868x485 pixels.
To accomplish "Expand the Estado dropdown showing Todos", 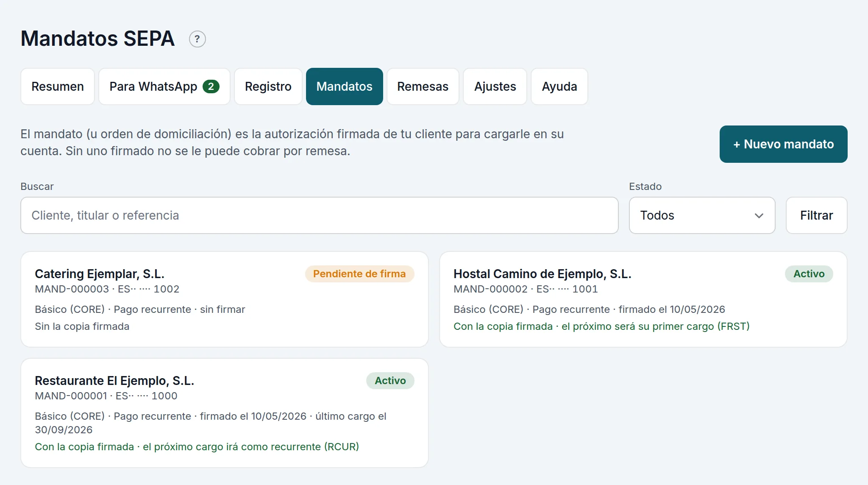I will click(x=702, y=215).
